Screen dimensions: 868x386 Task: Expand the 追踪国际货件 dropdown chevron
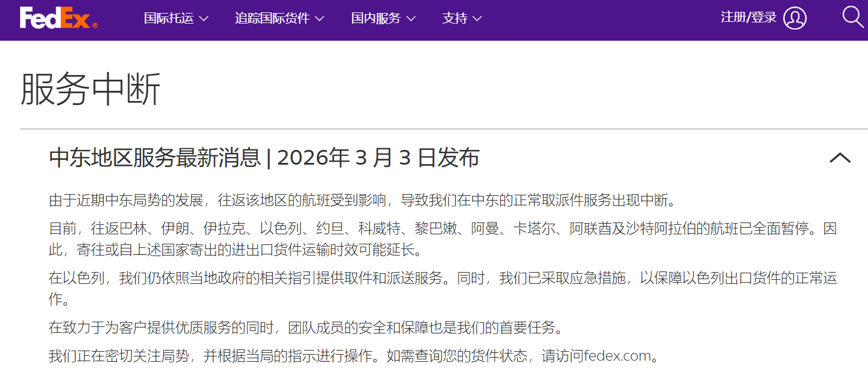(319, 19)
